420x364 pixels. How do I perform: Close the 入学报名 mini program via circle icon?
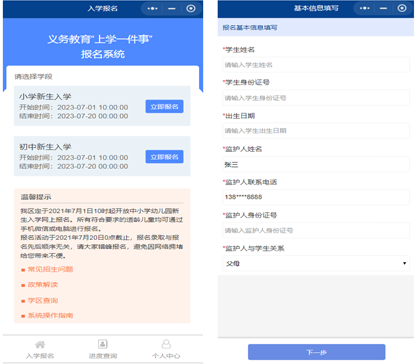[191, 8]
